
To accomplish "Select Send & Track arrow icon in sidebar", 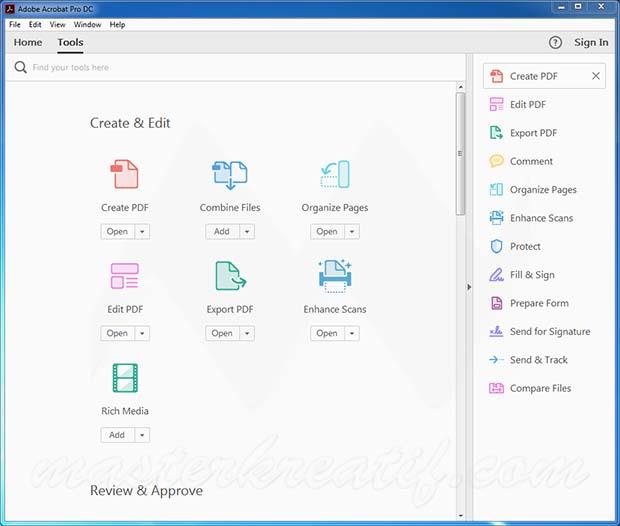I will 496,359.
